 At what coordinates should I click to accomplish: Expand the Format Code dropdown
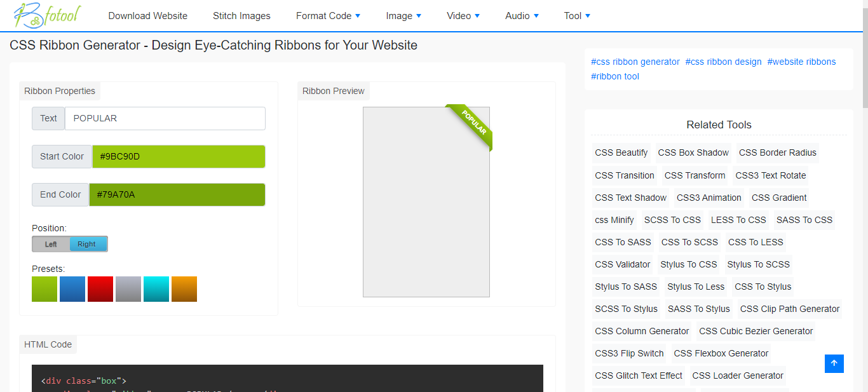coord(327,15)
